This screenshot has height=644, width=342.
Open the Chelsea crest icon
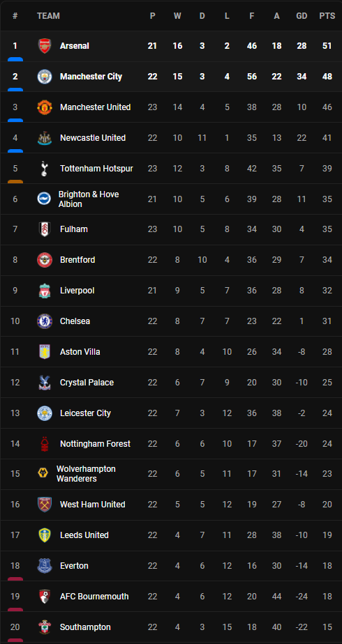coord(45,321)
